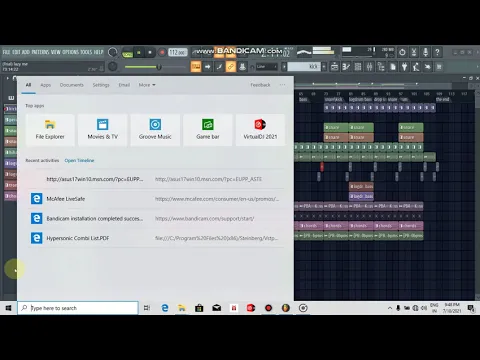Toggle the arrow scroll-follow button
This screenshot has width=480, height=360.
pos(207,67)
